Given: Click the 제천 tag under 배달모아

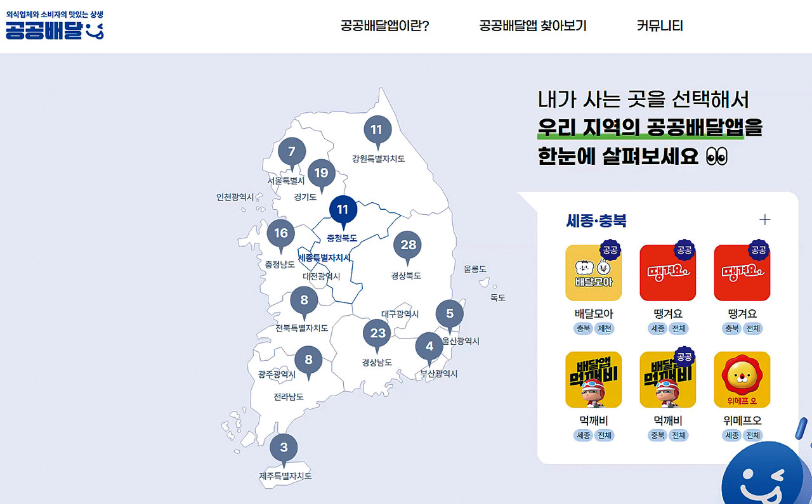Looking at the screenshot, I should click(604, 328).
